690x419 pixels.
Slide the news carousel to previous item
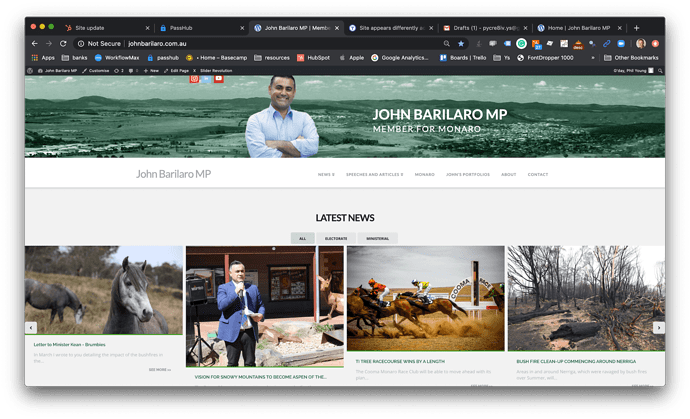pos(31,327)
